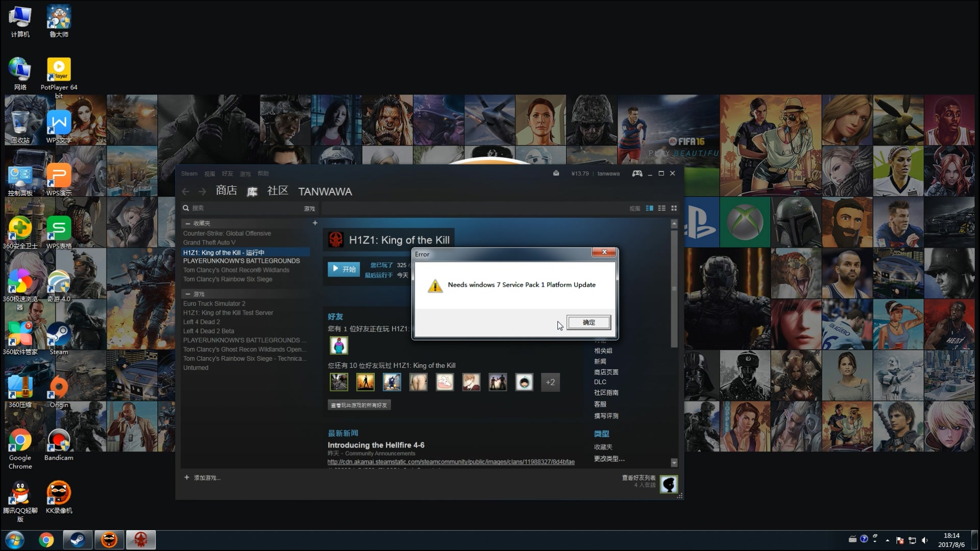This screenshot has height=551, width=980.
Task: Select Euro Truck Simulator 2 in library
Action: pyautogui.click(x=214, y=304)
